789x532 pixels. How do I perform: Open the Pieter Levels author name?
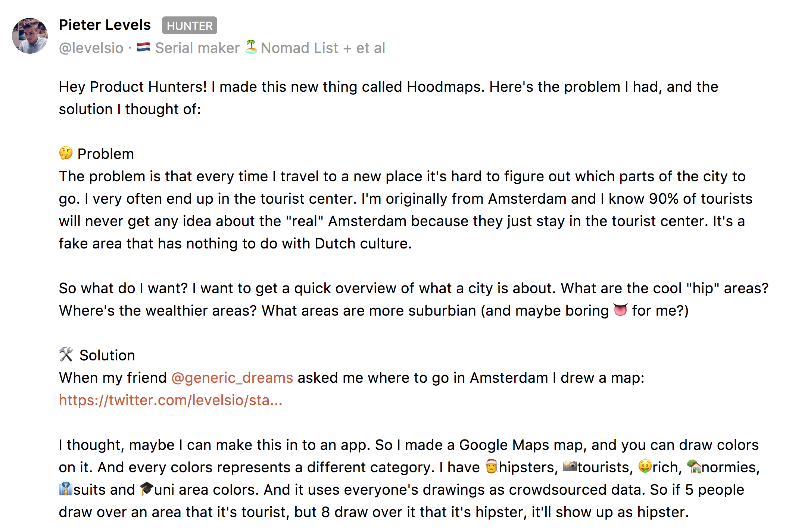(x=105, y=25)
